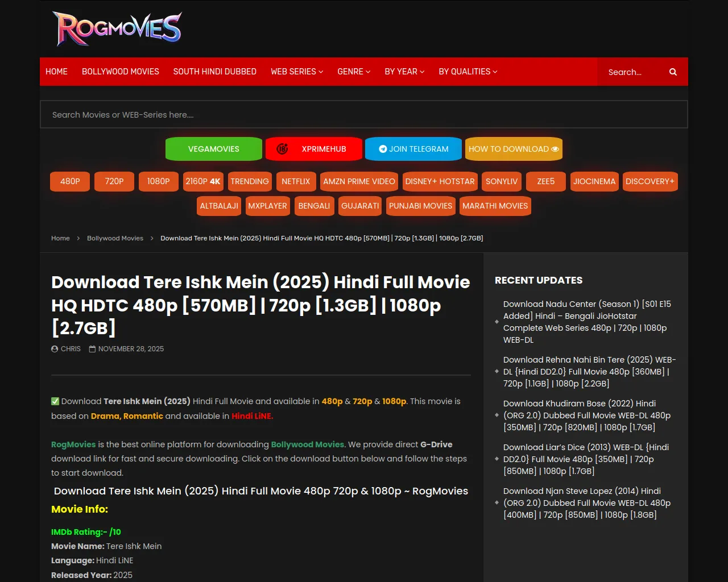Open the JioCinema tag
The height and width of the screenshot is (582, 728).
tap(594, 181)
